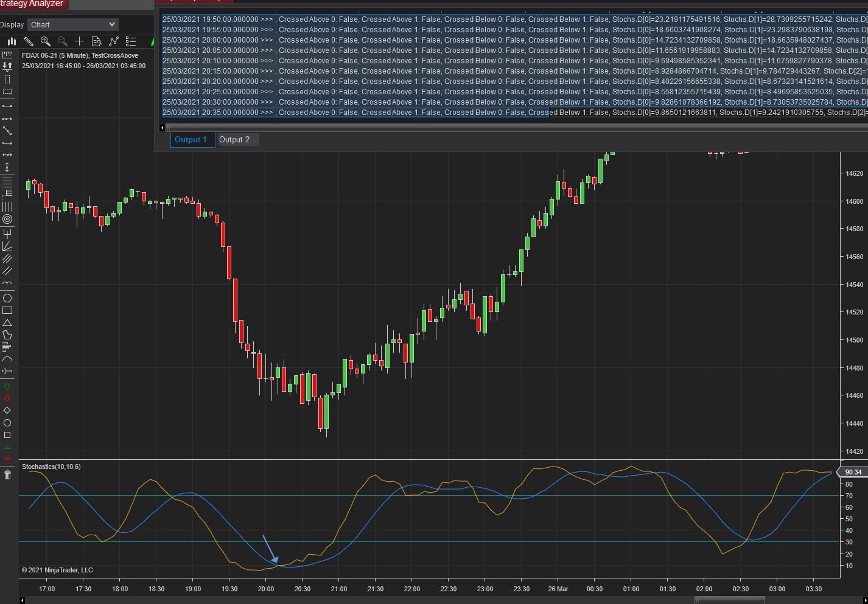Viewport: 868px width, 604px height.
Task: Pick the red arrow down marker tool
Action: [7, 398]
